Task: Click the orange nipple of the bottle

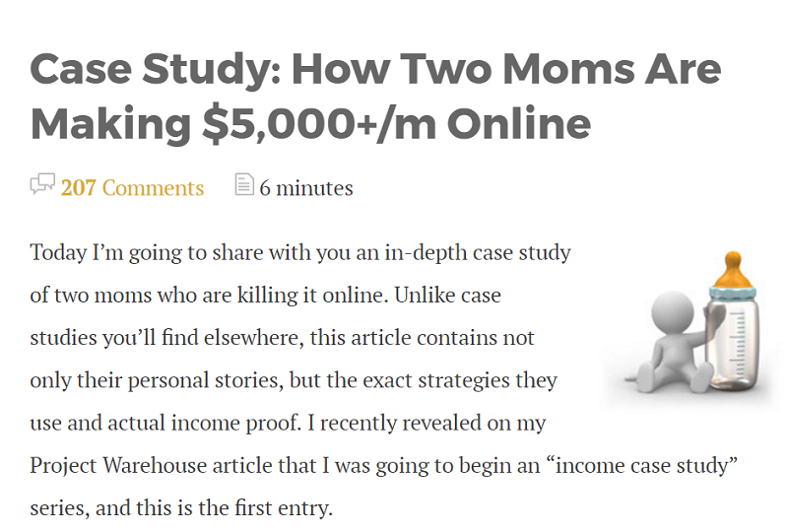Action: click(733, 271)
